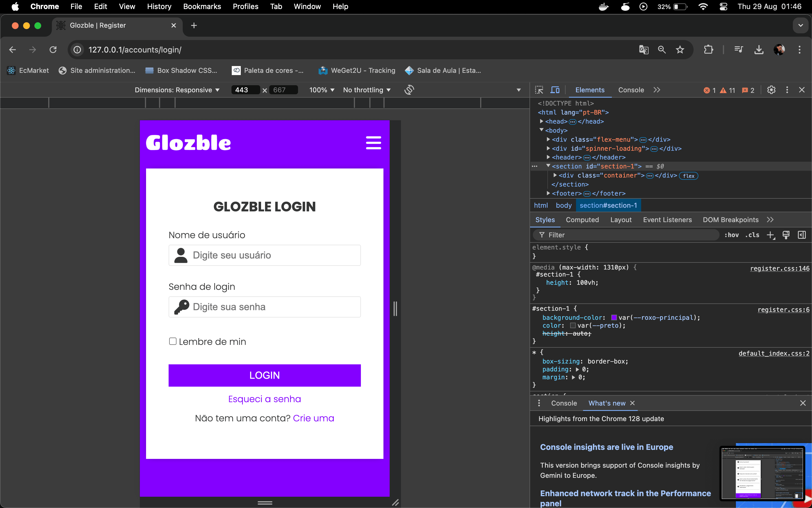Click the rotate device orientation icon
Image resolution: width=812 pixels, height=508 pixels.
click(409, 90)
